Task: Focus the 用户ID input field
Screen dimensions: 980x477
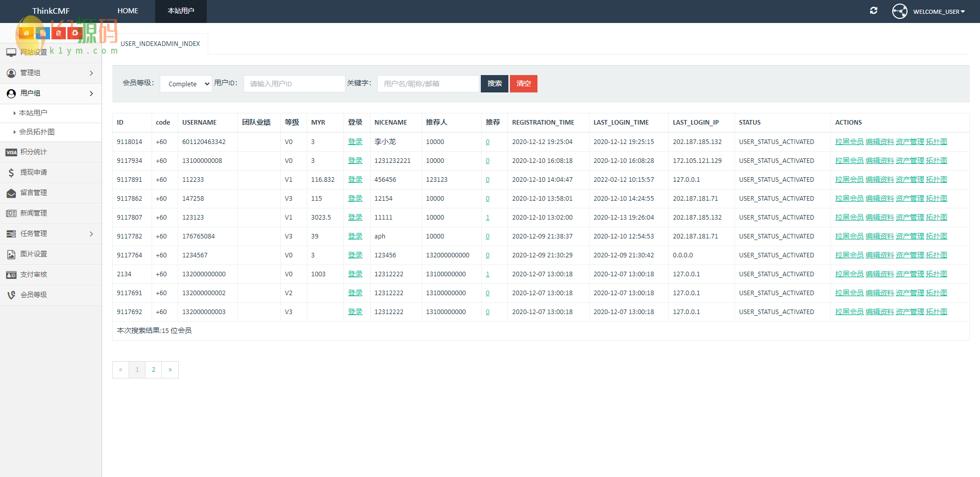Action: 294,84
